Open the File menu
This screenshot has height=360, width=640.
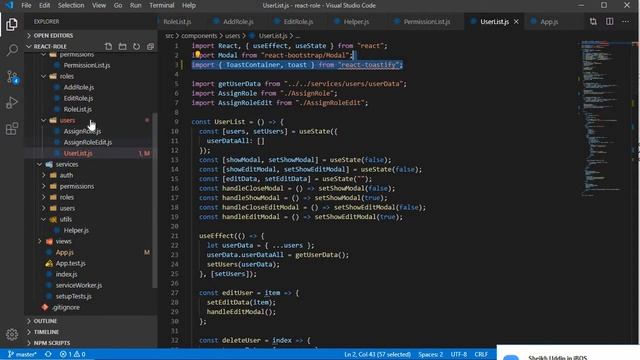(x=26, y=5)
